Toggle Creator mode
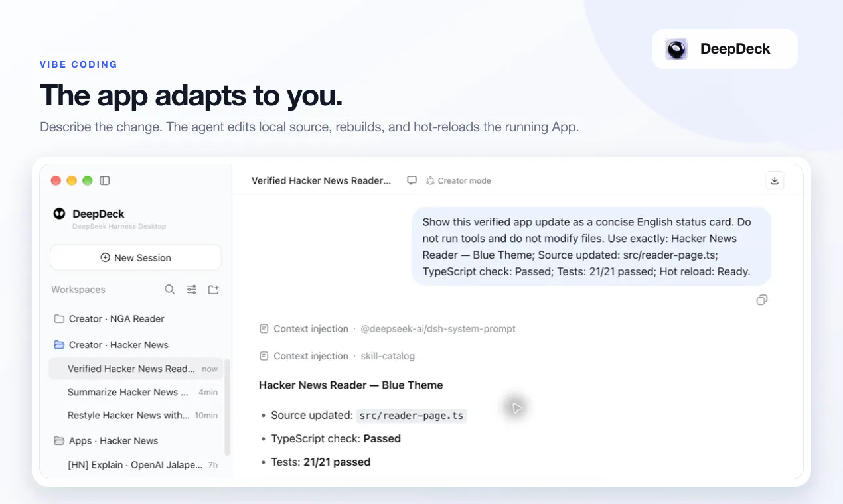This screenshot has width=843, height=504. pos(459,180)
